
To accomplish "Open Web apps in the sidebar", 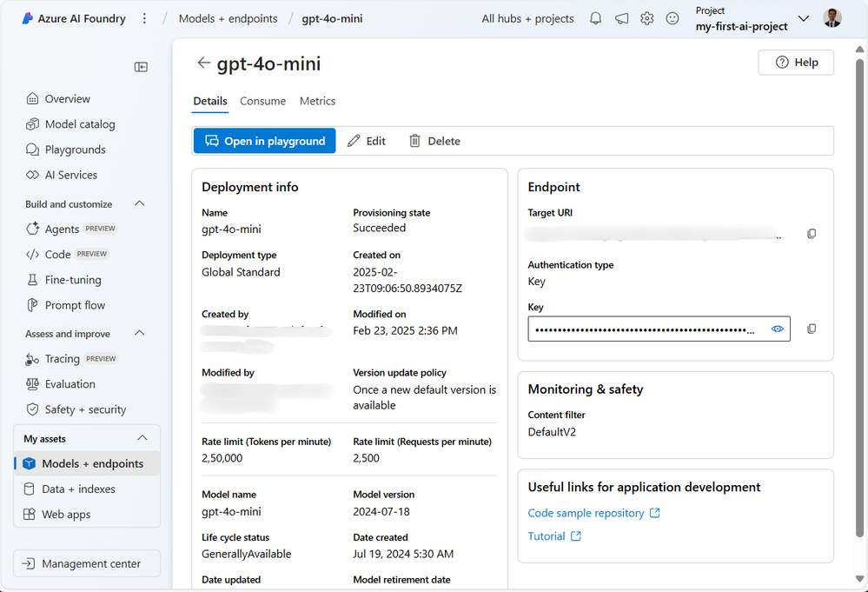I will point(57,515).
